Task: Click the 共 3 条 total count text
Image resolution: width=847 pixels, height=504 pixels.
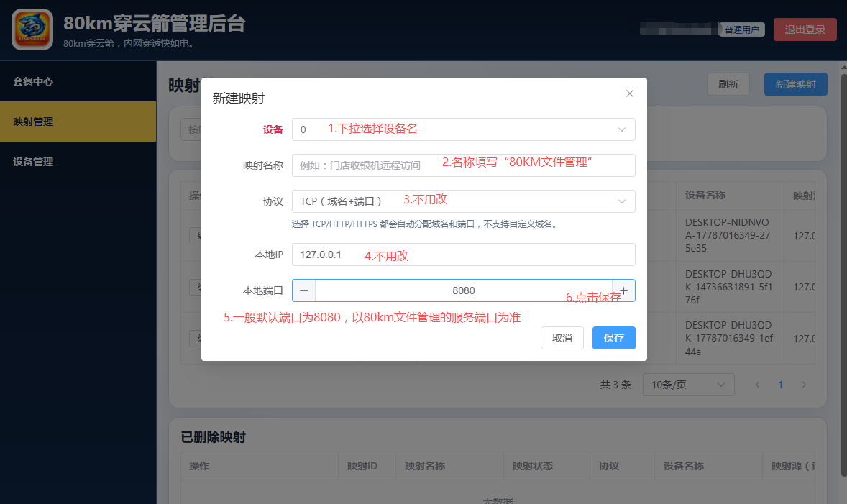Action: [x=615, y=385]
